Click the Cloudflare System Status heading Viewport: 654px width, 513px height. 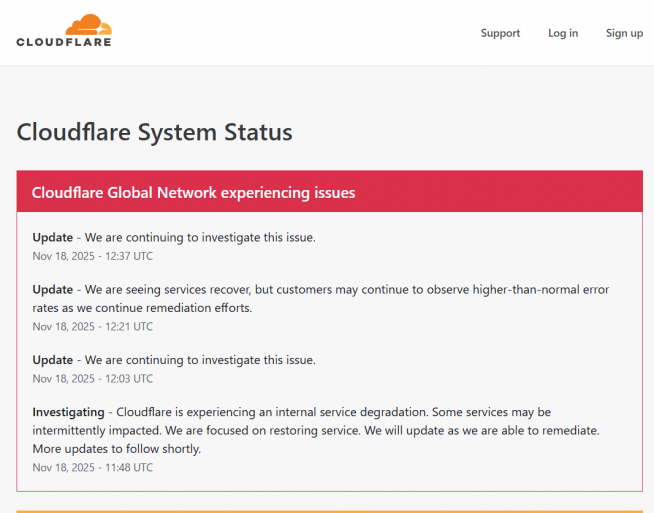(155, 132)
